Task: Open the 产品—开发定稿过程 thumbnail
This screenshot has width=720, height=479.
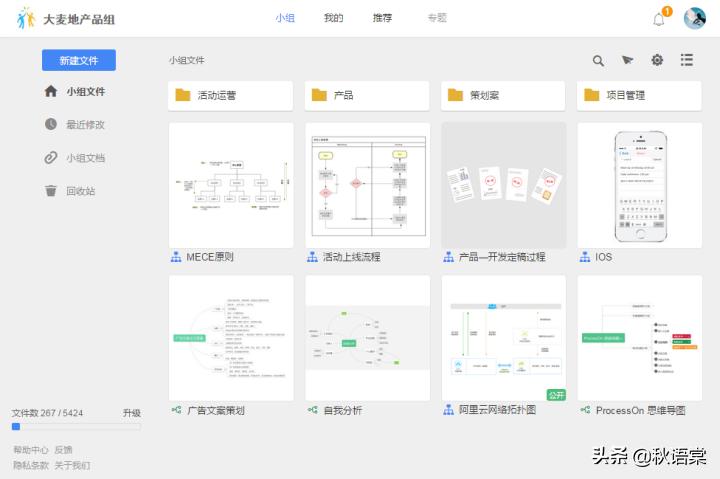Action: [504, 185]
